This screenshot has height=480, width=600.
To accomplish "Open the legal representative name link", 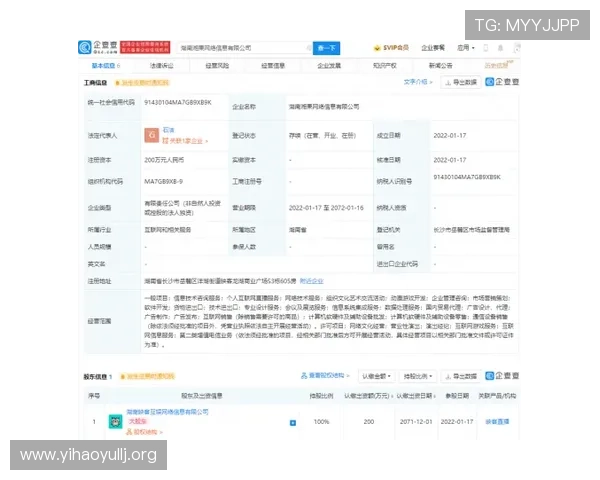I will 169,130.
